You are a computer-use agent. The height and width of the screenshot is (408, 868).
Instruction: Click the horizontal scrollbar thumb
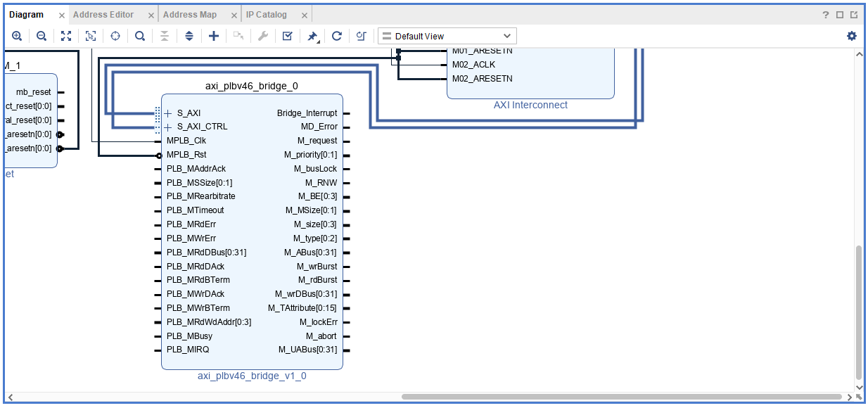coord(621,397)
